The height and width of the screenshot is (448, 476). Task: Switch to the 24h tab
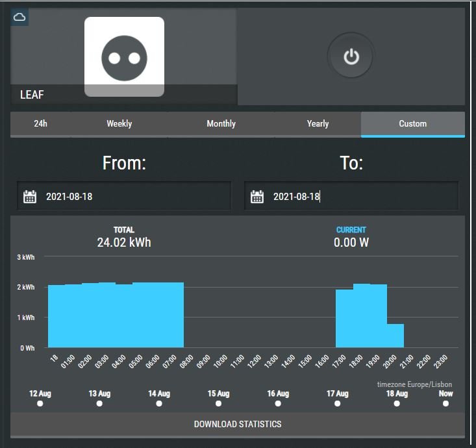pos(40,123)
